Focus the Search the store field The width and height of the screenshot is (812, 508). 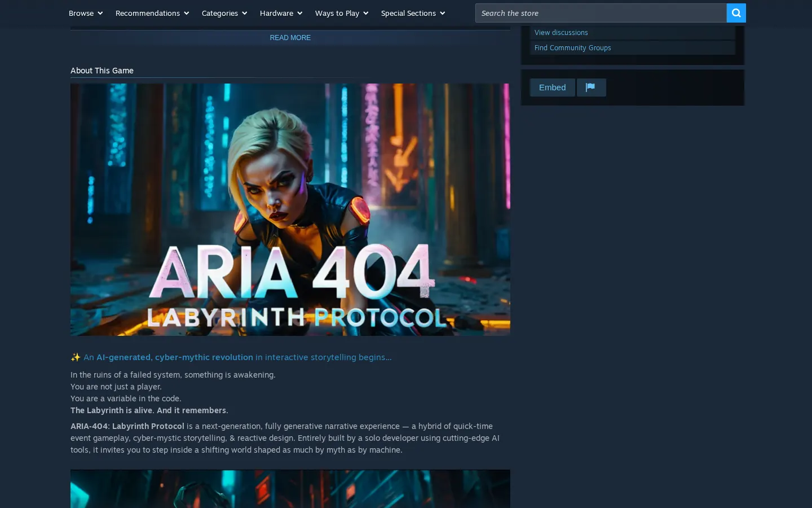(x=601, y=13)
